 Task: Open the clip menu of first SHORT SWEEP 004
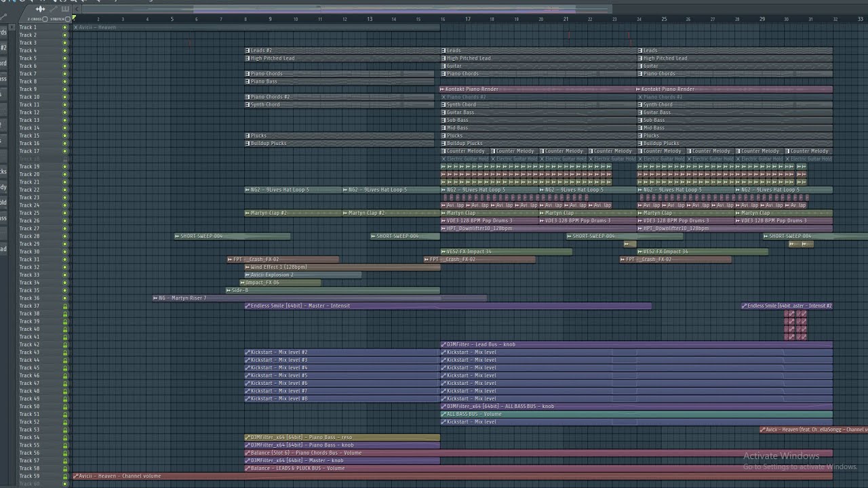coord(177,236)
